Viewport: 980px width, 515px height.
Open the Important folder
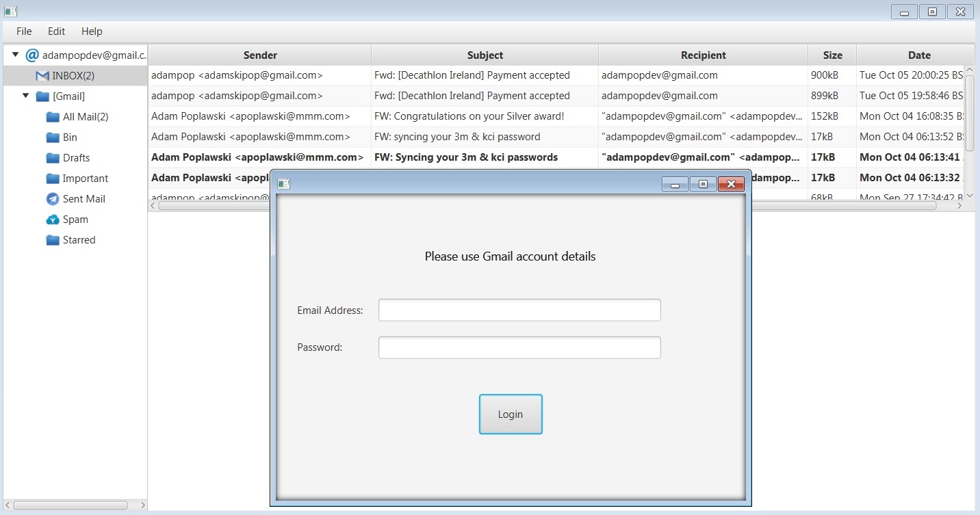pos(86,179)
